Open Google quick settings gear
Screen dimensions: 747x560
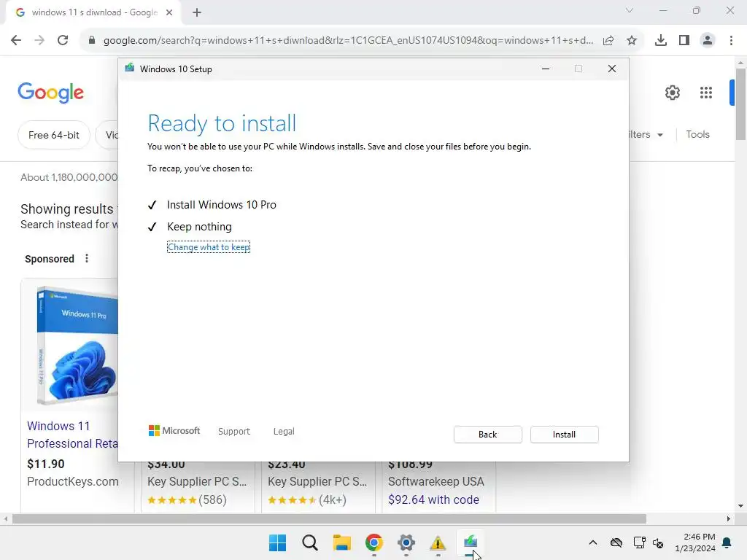672,93
